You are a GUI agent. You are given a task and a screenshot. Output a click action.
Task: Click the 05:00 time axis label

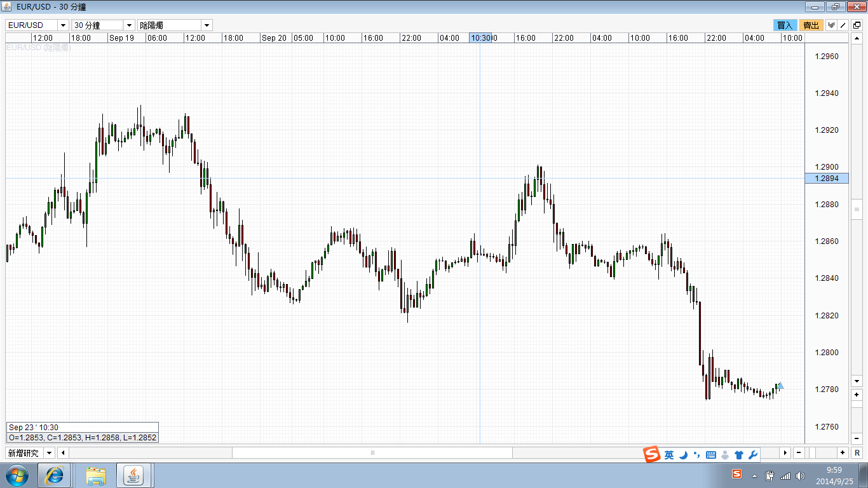(303, 38)
